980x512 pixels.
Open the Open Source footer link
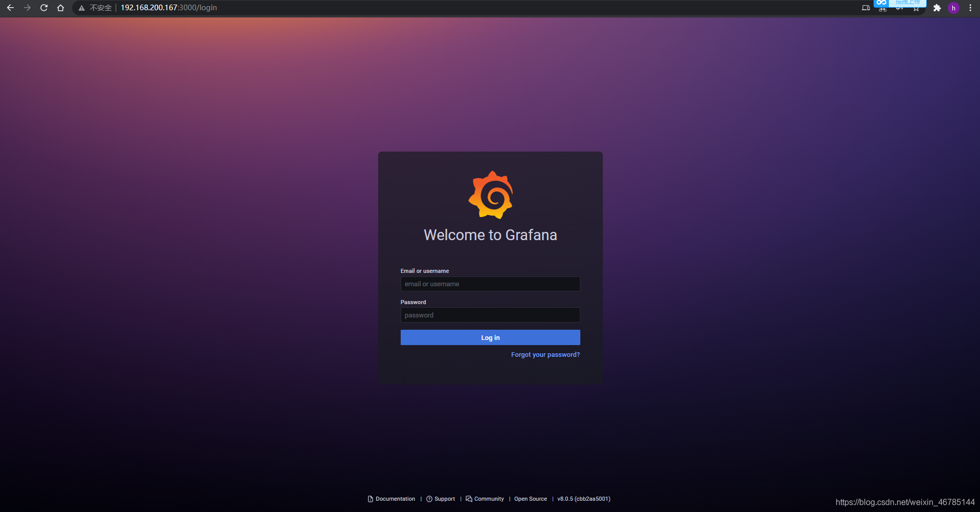coord(531,499)
